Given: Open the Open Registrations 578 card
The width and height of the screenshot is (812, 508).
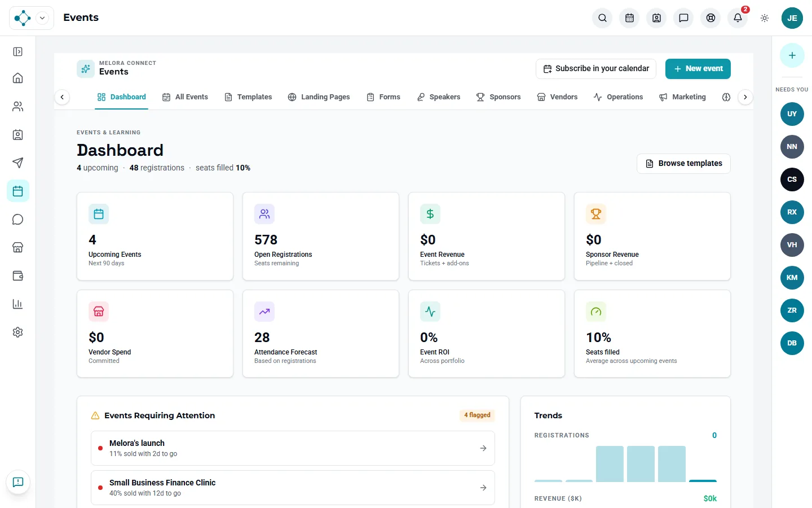Looking at the screenshot, I should click(321, 237).
